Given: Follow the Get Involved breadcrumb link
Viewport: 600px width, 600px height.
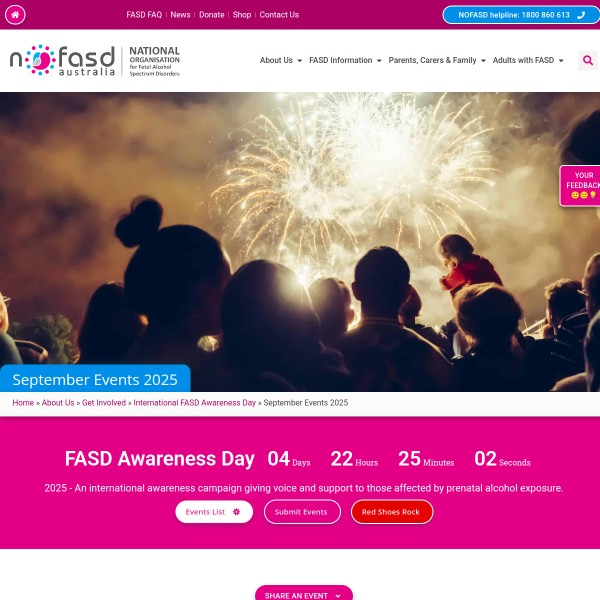Looking at the screenshot, I should pyautogui.click(x=104, y=403).
